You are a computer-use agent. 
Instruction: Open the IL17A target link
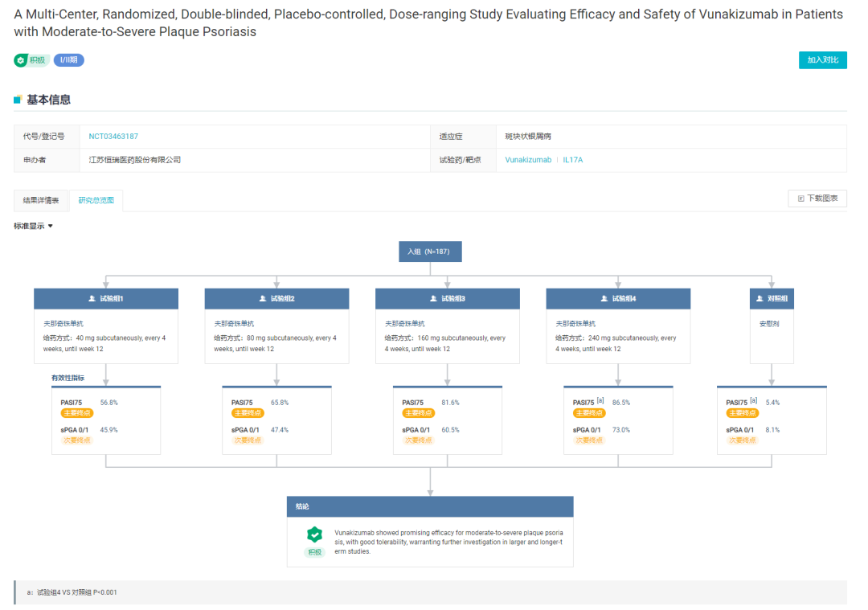573,160
